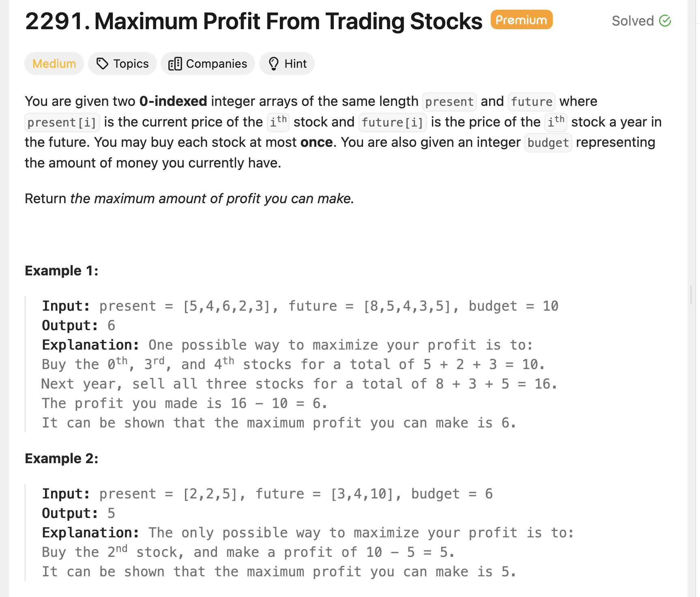This screenshot has width=700, height=597.
Task: Click the present[i] inline code snippet
Action: tap(62, 122)
